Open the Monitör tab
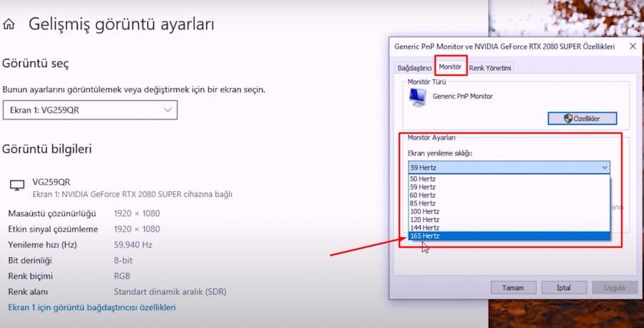644x328 pixels. (450, 67)
